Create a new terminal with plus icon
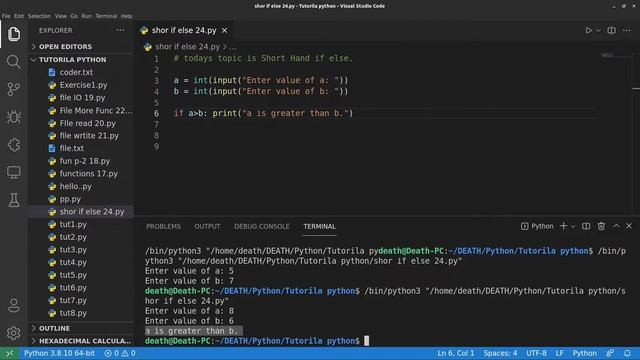 click(x=563, y=226)
